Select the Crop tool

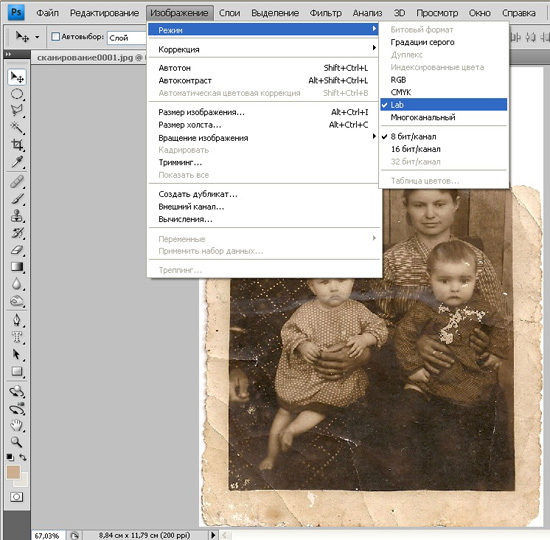coord(17,144)
